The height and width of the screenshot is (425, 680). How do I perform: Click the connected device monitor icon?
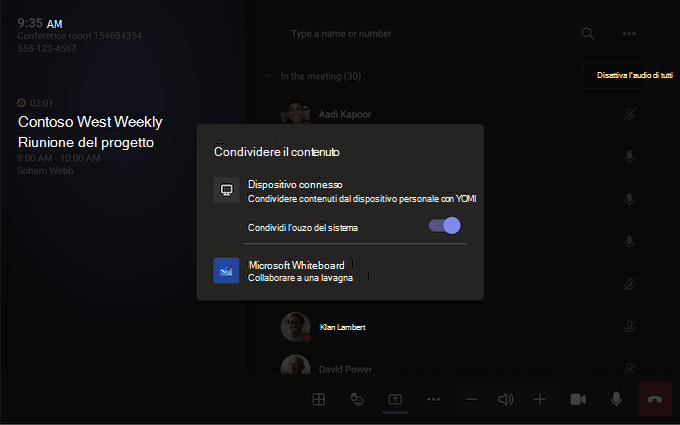(x=226, y=190)
